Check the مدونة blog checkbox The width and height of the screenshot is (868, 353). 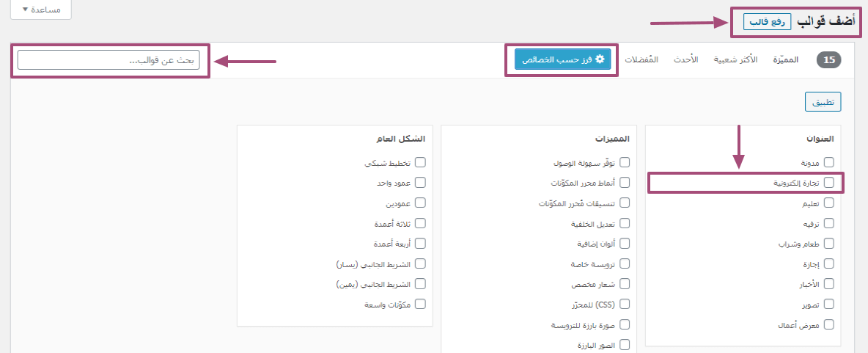click(x=829, y=162)
